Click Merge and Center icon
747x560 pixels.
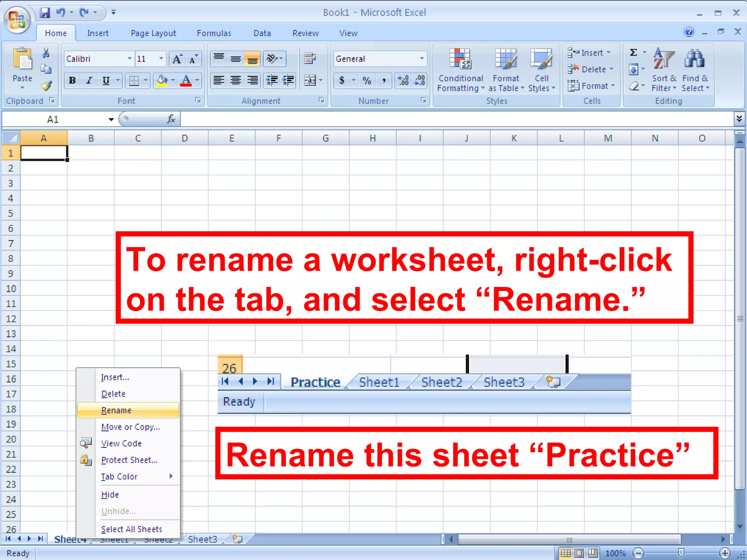310,81
